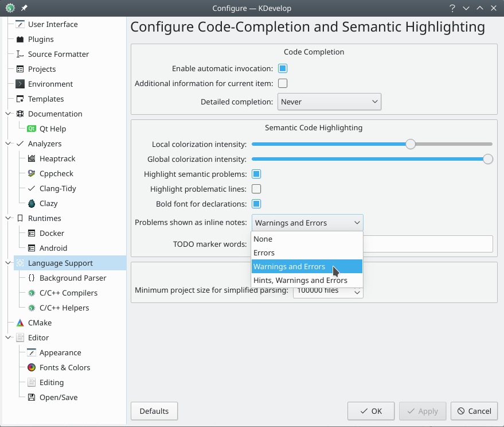Image resolution: width=504 pixels, height=427 pixels.
Task: Choose None from the inline notes list
Action: [x=307, y=239]
